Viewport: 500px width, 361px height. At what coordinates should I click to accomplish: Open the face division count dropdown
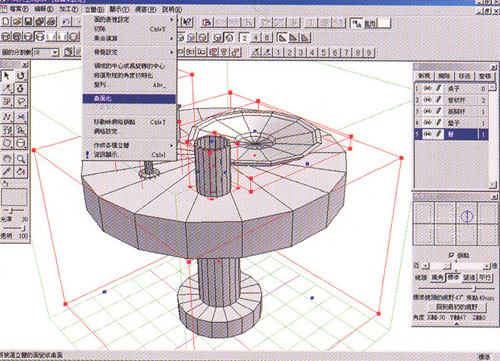(55, 52)
